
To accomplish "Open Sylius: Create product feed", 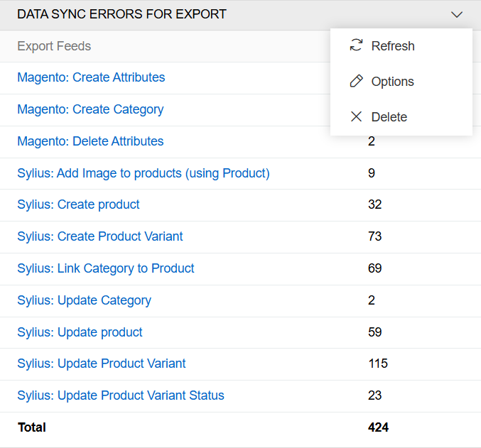I will pyautogui.click(x=78, y=204).
